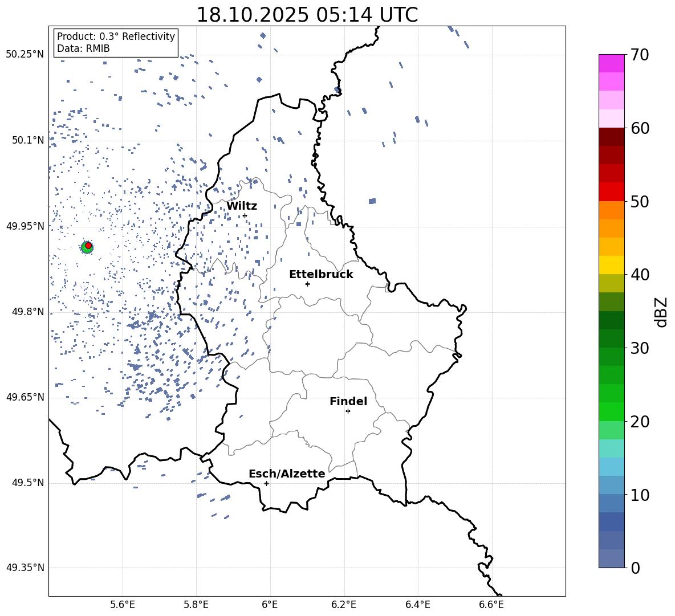Click the Findel location label
Screen dimensions: 675x616
348,401
